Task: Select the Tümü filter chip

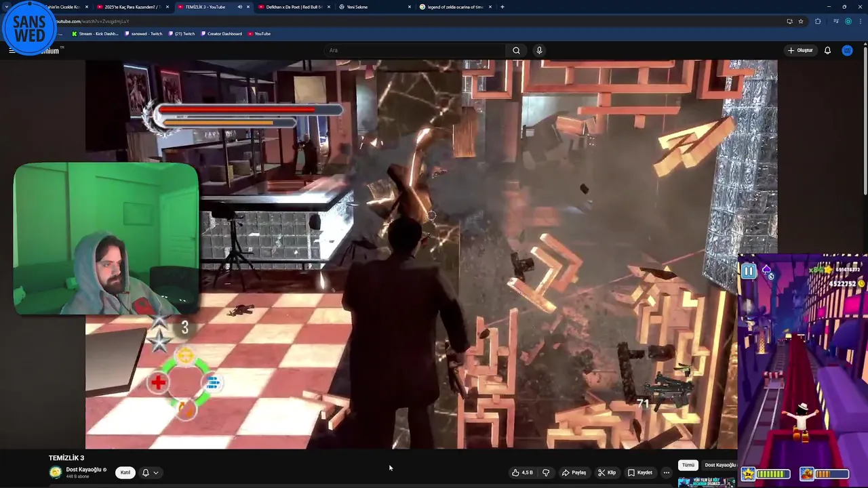Action: pyautogui.click(x=688, y=465)
